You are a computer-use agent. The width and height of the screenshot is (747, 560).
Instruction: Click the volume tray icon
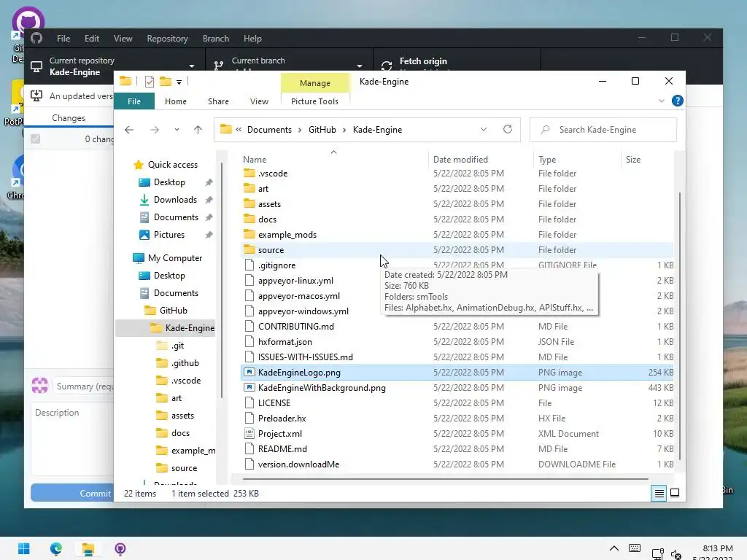pos(676,554)
